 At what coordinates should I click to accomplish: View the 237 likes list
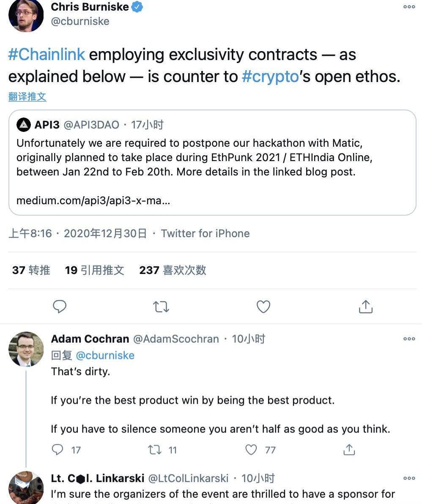[x=173, y=270]
